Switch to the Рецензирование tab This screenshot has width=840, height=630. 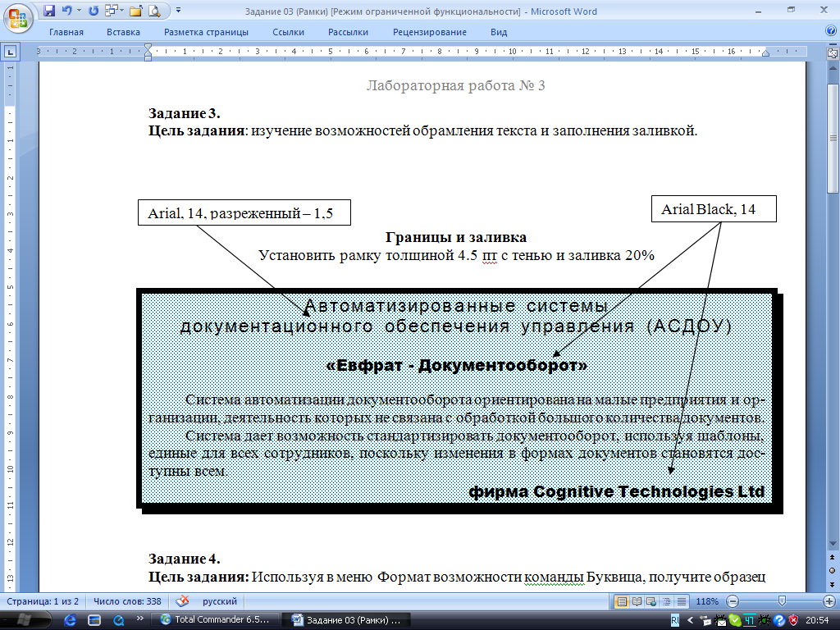[430, 32]
